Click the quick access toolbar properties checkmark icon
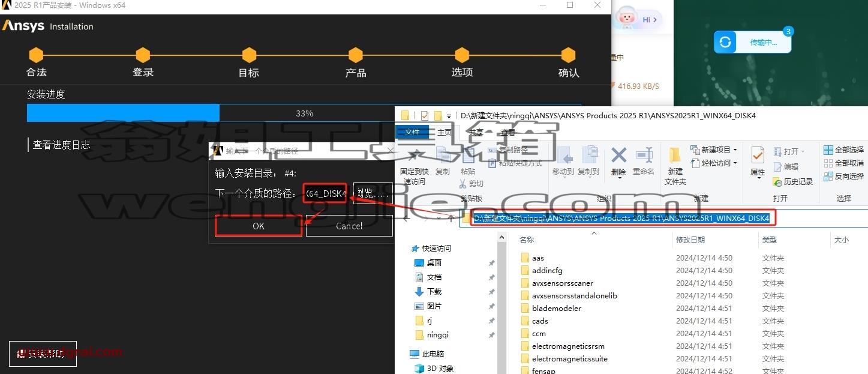The height and width of the screenshot is (374, 868). pos(425,115)
